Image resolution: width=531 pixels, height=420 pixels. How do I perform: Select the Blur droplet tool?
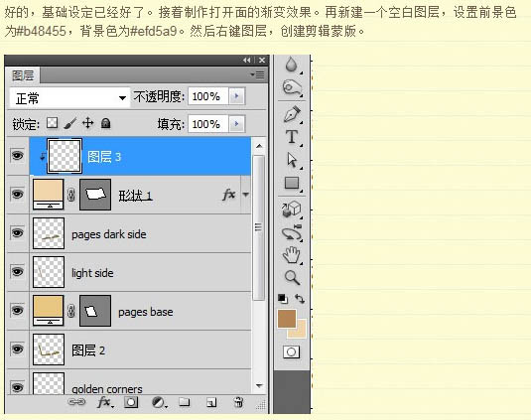point(292,64)
